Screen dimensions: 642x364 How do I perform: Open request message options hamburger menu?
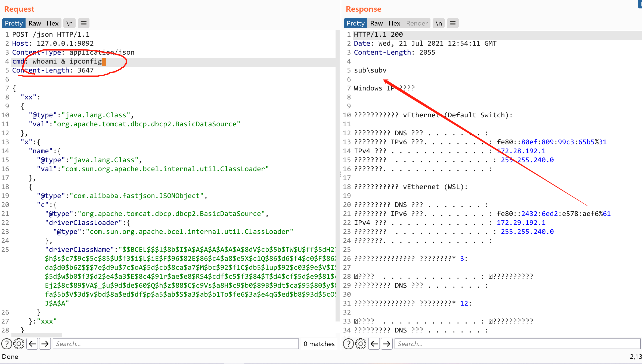[84, 23]
